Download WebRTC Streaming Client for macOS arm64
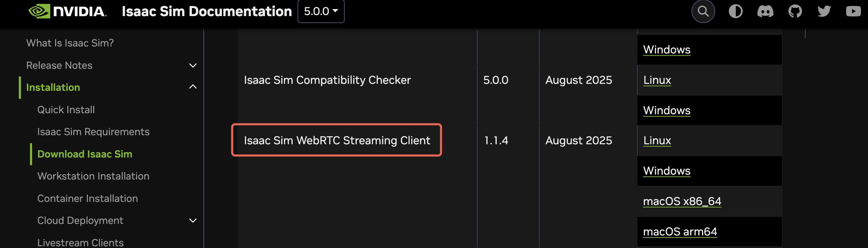Screen dimensions: 868x248 click(680, 232)
